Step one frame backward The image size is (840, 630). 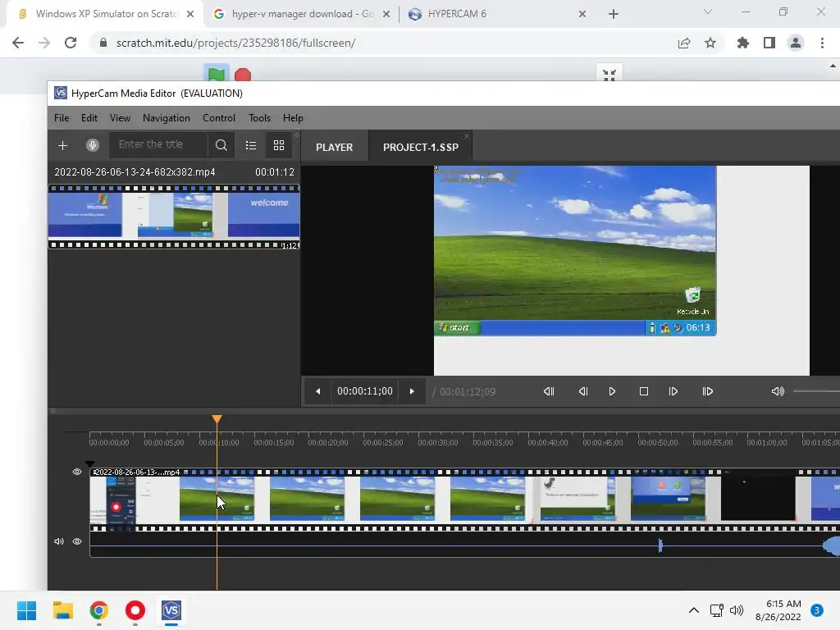coord(583,391)
